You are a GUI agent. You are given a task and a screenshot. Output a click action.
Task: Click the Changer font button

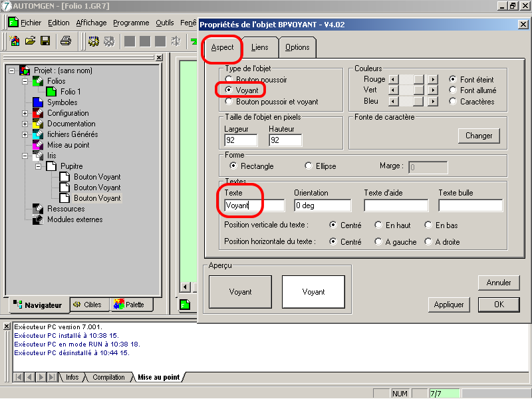point(478,136)
